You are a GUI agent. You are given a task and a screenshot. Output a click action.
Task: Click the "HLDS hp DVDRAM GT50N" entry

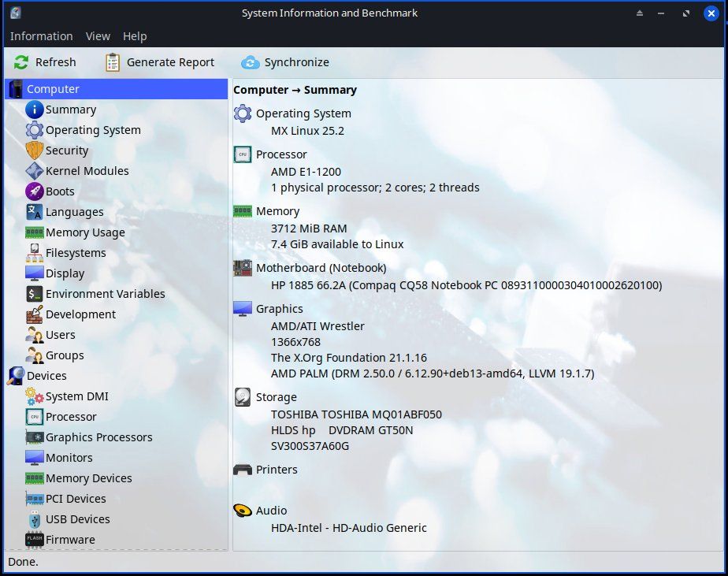[x=342, y=430]
